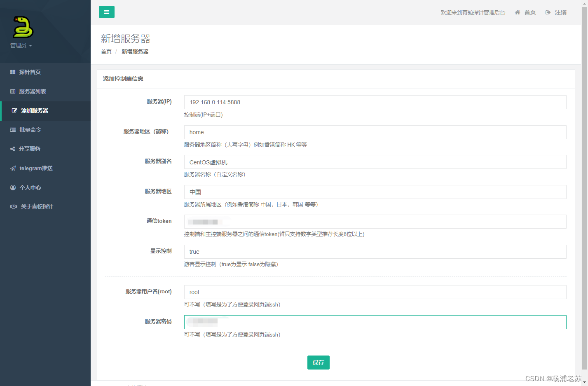Open 首页 from the breadcrumb trail
The width and height of the screenshot is (588, 386).
point(106,51)
